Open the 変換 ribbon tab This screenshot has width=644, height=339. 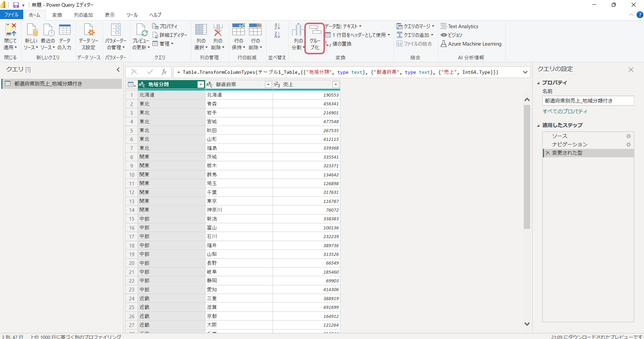tap(57, 15)
